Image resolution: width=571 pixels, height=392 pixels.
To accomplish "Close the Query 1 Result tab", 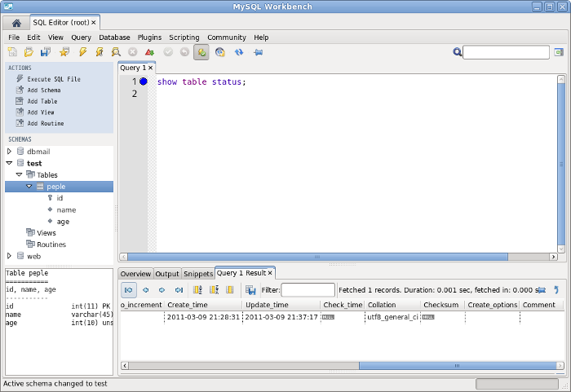I will pos(270,273).
